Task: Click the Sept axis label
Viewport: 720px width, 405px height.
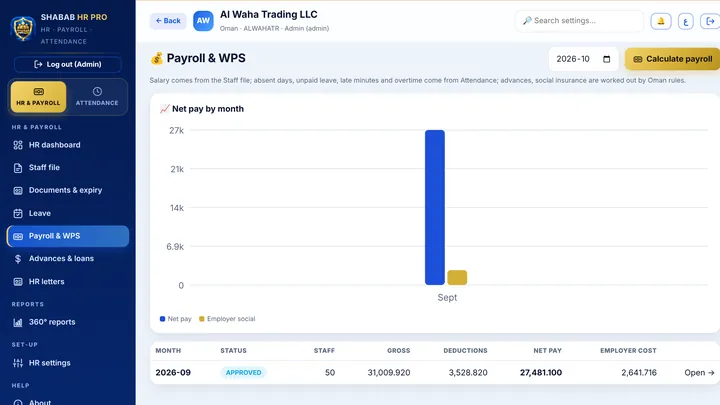Action: coord(447,298)
